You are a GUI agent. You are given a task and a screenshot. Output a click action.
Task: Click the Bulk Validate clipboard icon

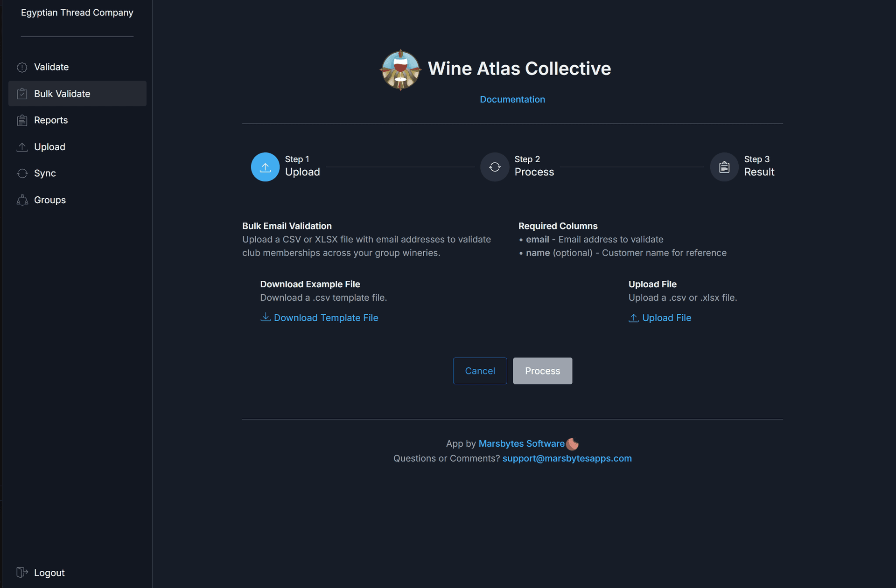(22, 94)
